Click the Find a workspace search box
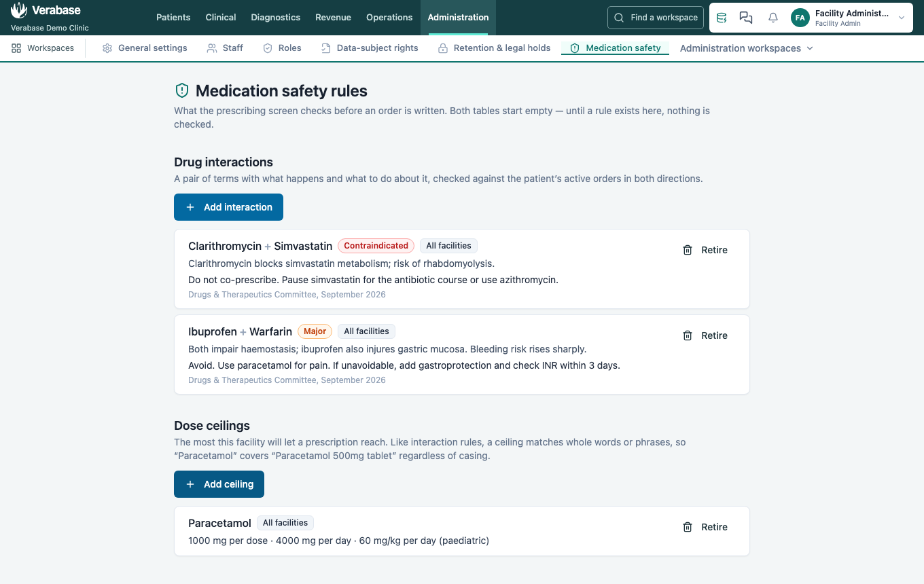 (656, 18)
